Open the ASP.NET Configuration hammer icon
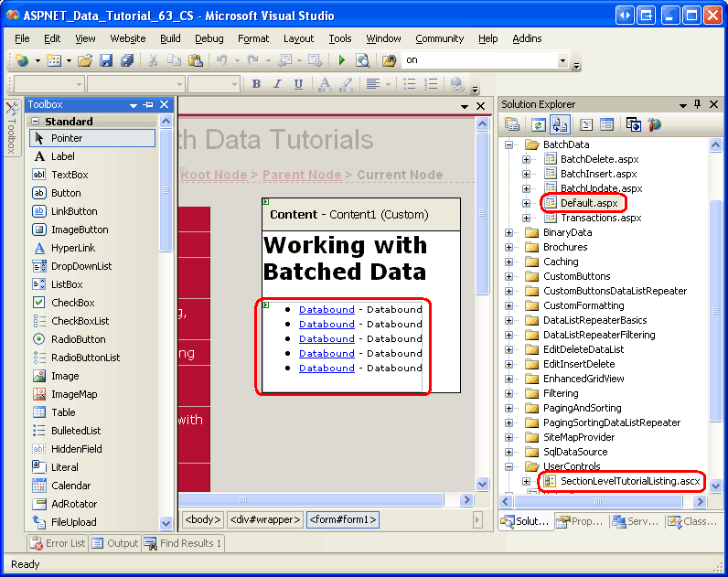728x577 pixels. tap(654, 124)
